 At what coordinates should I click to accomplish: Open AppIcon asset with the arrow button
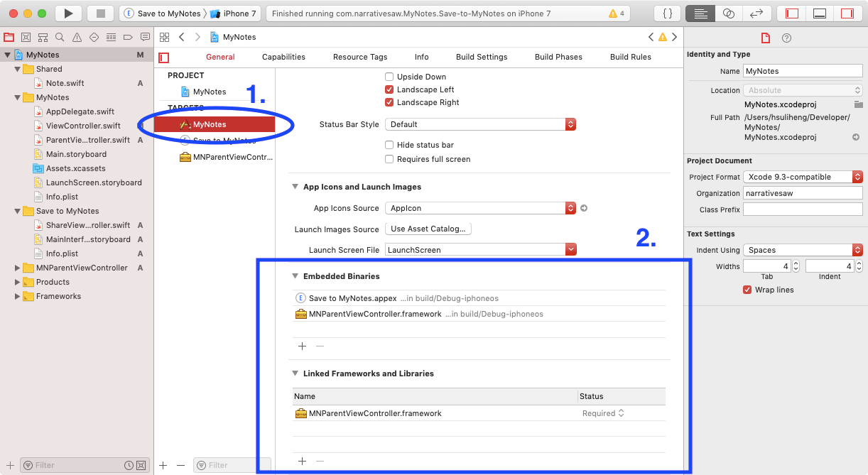pyautogui.click(x=584, y=208)
